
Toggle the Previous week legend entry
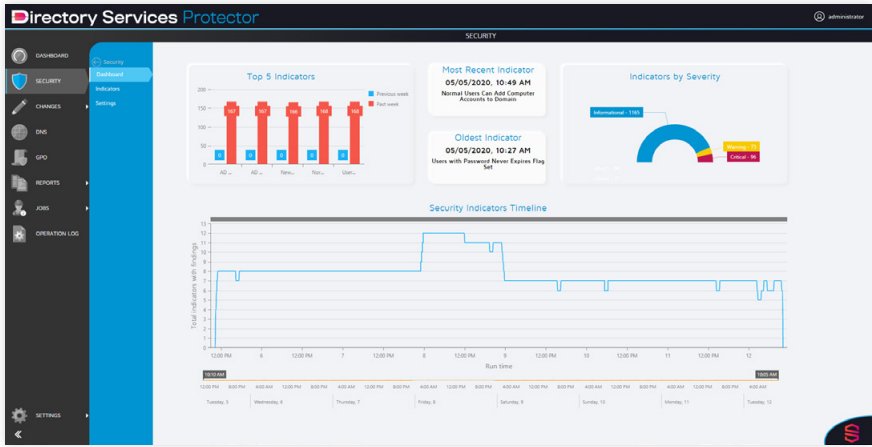tap(389, 94)
